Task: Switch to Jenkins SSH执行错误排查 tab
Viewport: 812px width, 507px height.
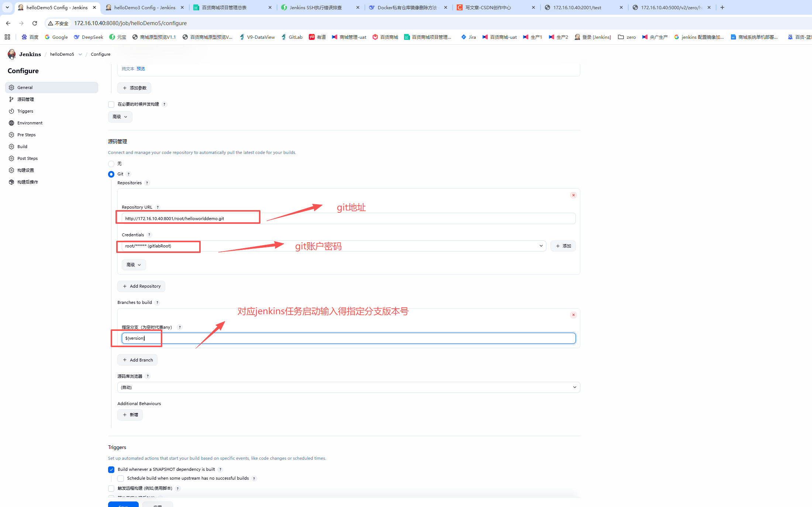Action: 320,7
